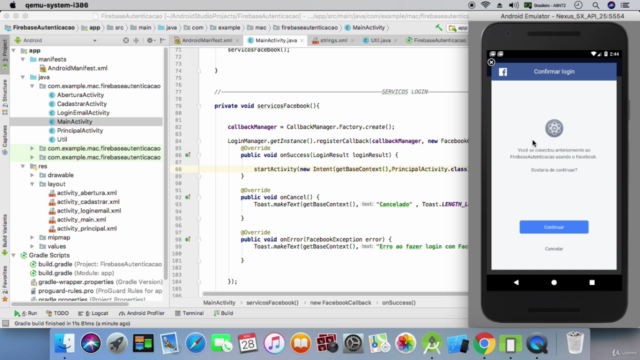The width and height of the screenshot is (640, 360).
Task: Collapse the Gradle Scripts node
Action: (14, 256)
